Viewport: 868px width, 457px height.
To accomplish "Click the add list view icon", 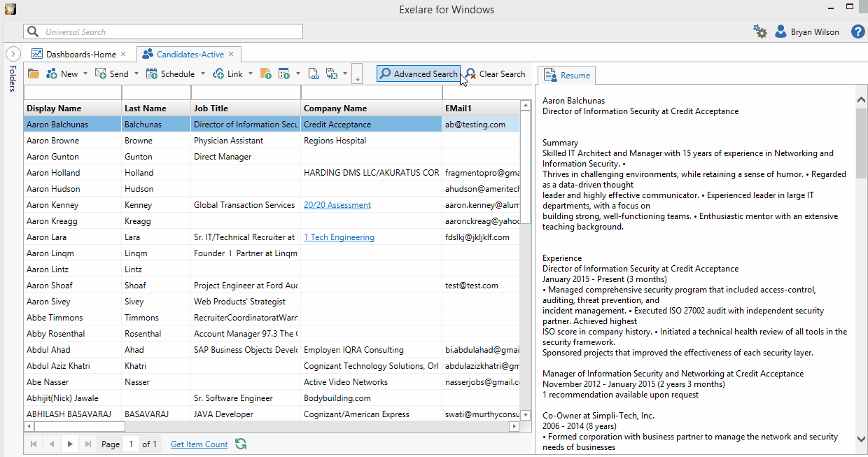I will [284, 73].
